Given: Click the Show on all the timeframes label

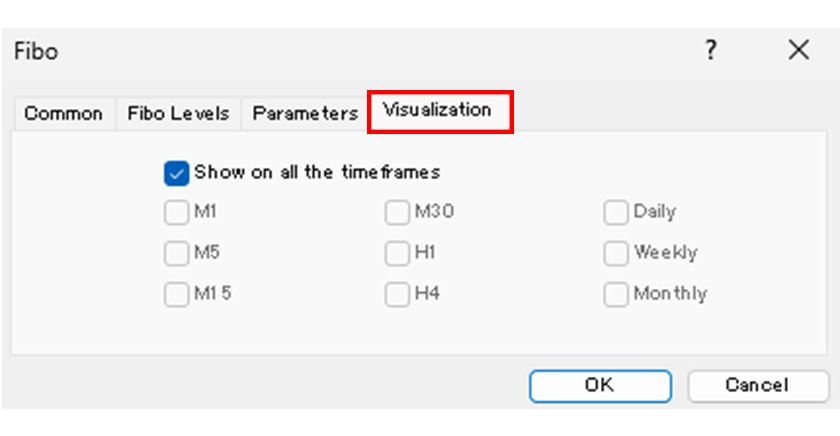Looking at the screenshot, I should click(x=317, y=172).
